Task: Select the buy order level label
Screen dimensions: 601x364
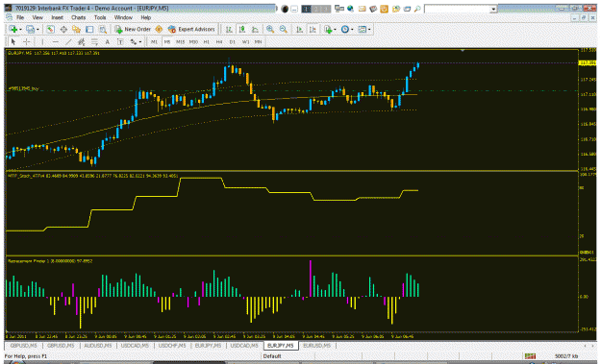Action: [24, 88]
